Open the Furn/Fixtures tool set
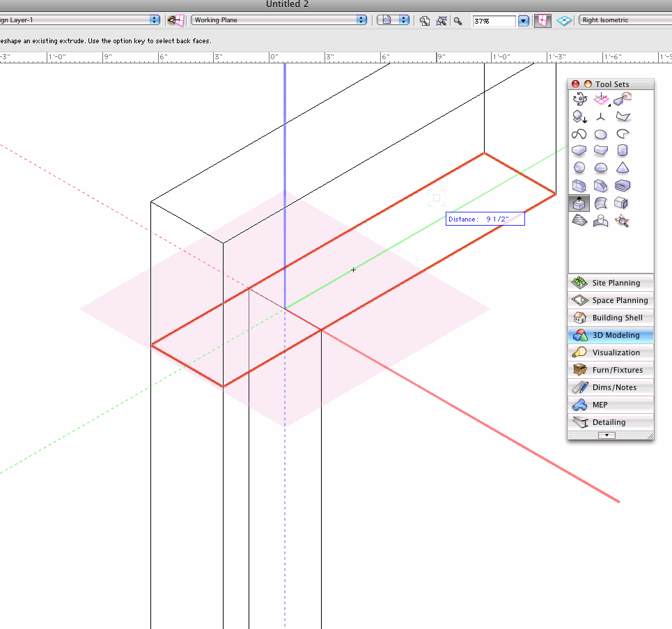Screen dimensions: 672x629 click(611, 370)
